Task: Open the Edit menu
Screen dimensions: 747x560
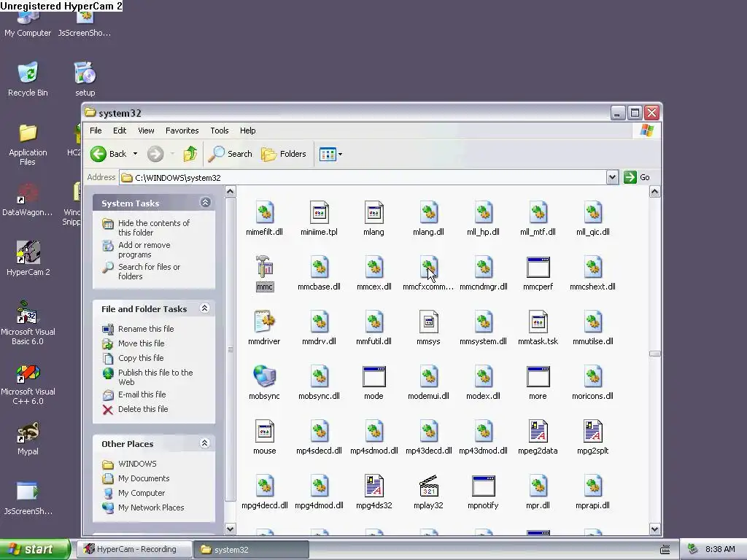Action: coord(120,131)
